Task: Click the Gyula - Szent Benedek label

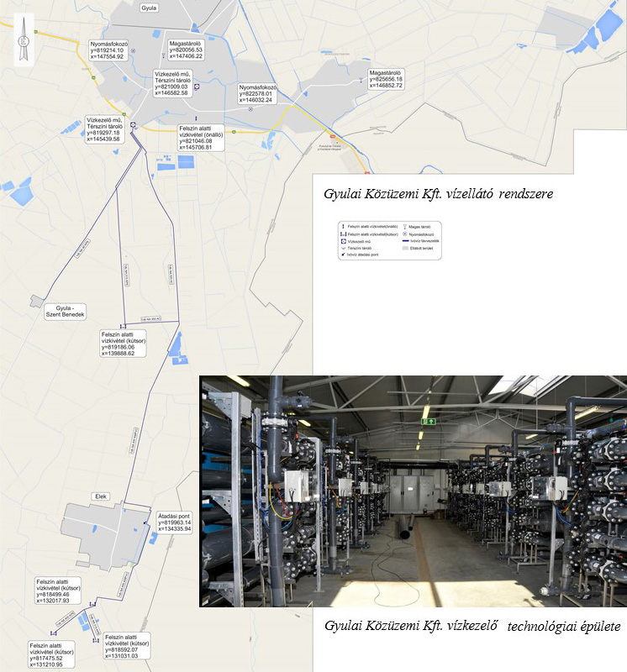Action: click(x=71, y=312)
